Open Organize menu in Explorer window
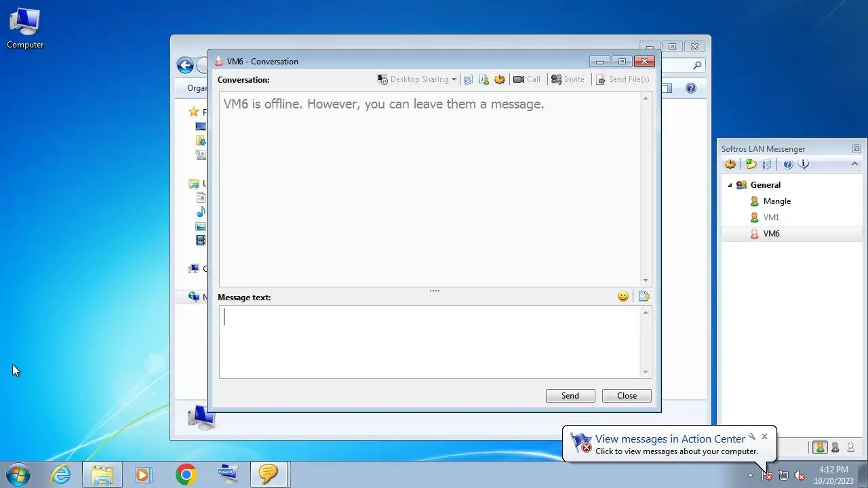The height and width of the screenshot is (488, 868). point(197,88)
